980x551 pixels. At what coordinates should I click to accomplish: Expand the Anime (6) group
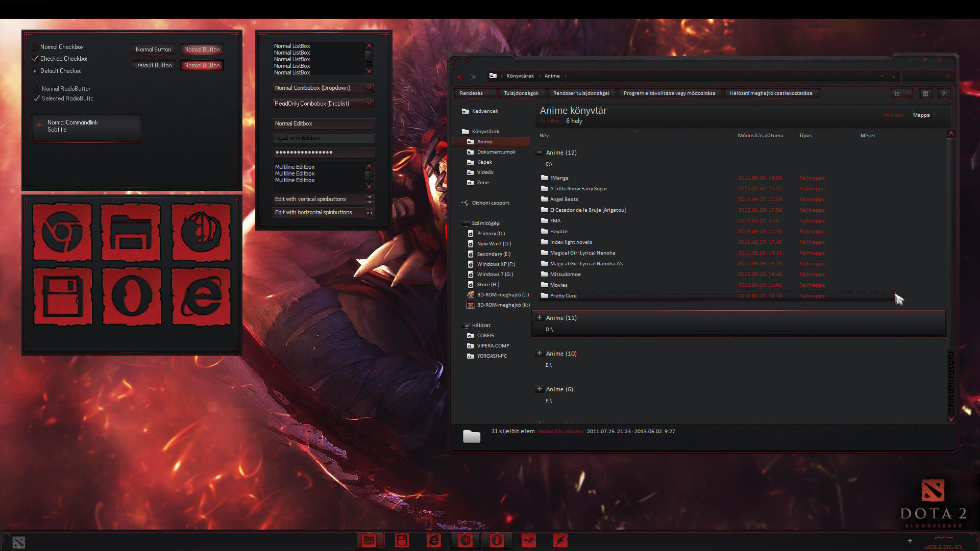[539, 389]
